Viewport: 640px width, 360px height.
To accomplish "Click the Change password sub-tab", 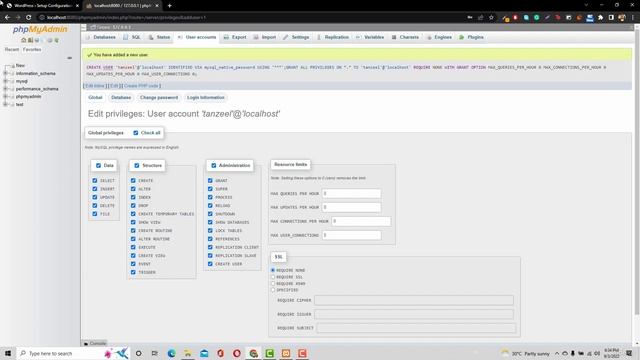I will click(159, 98).
